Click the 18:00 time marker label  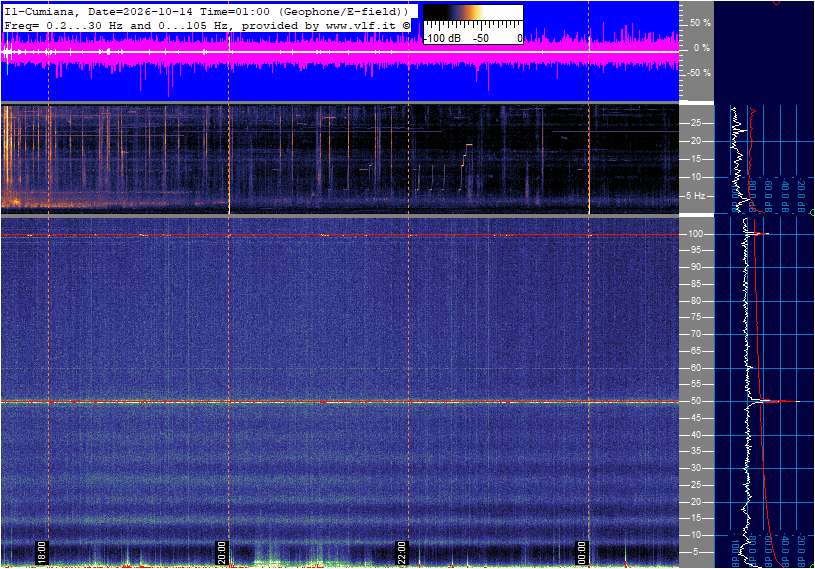[x=42, y=553]
